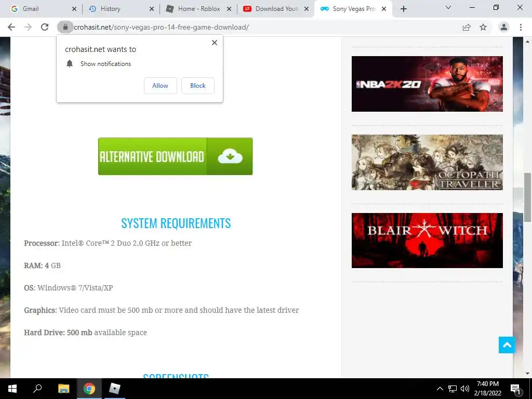This screenshot has height=399, width=532.
Task: Open the Blair Witch game thumbnail
Action: pyautogui.click(x=427, y=241)
